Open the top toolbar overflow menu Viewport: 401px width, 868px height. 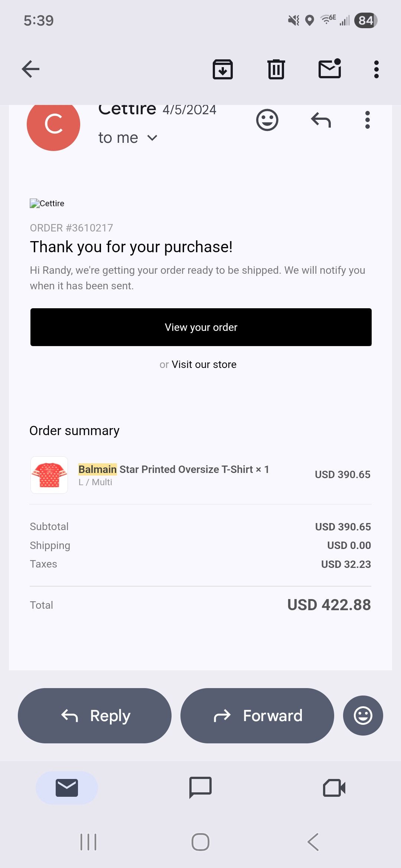[376, 69]
